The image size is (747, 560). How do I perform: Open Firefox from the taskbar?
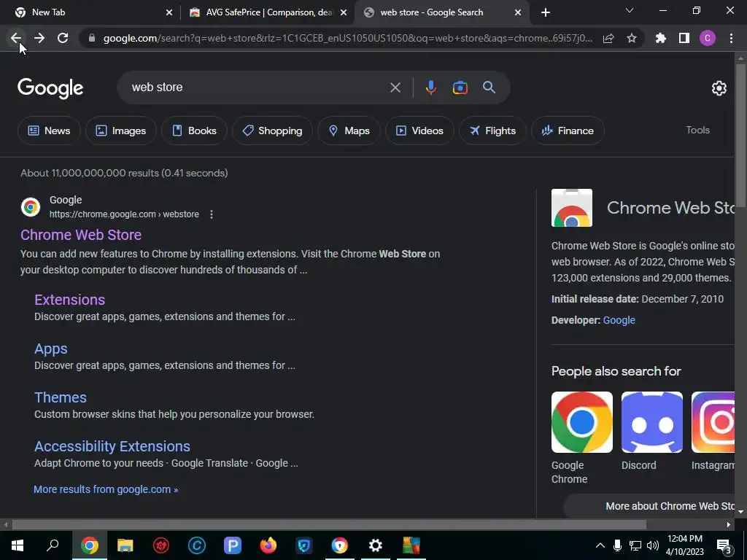point(268,545)
